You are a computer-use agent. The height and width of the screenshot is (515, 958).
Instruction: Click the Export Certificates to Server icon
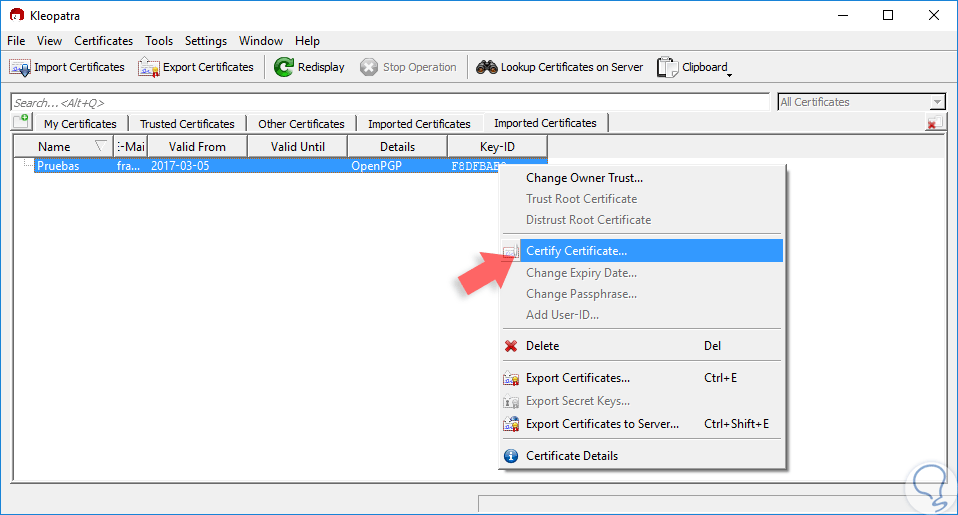511,424
